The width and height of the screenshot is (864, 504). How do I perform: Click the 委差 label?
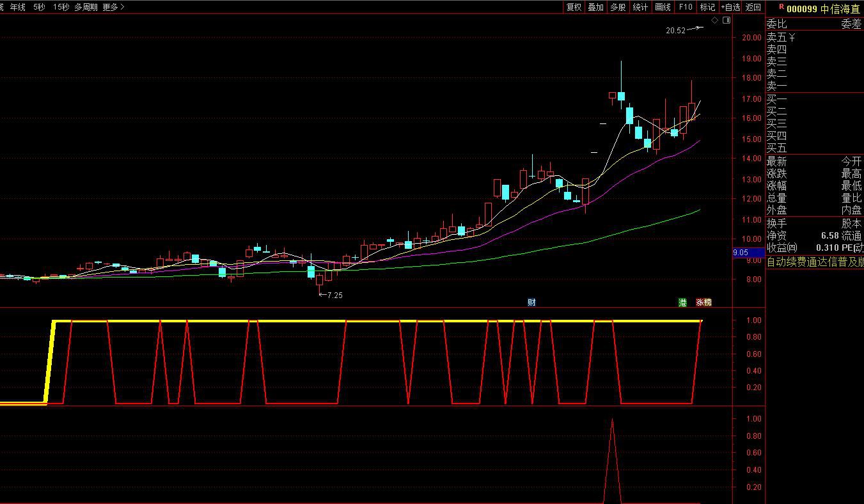851,24
